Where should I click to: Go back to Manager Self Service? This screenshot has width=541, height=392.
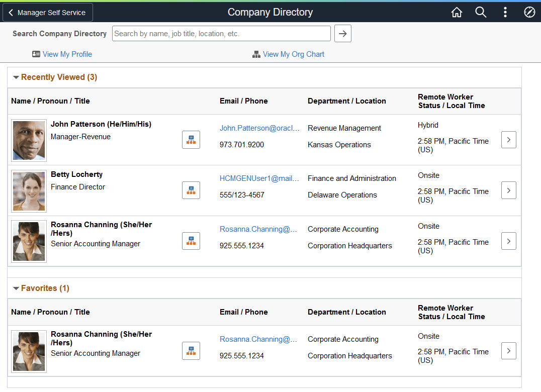pos(48,13)
